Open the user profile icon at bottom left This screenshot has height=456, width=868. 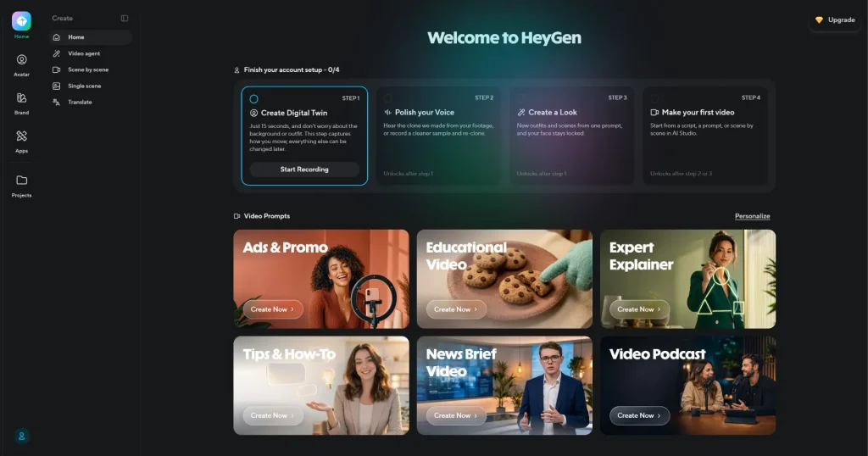click(21, 436)
